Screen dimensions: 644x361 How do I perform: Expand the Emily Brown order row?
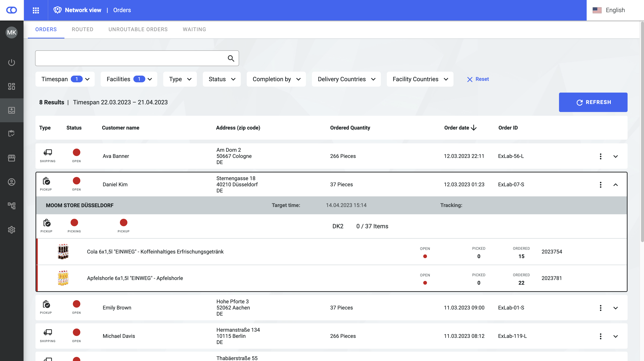point(615,308)
